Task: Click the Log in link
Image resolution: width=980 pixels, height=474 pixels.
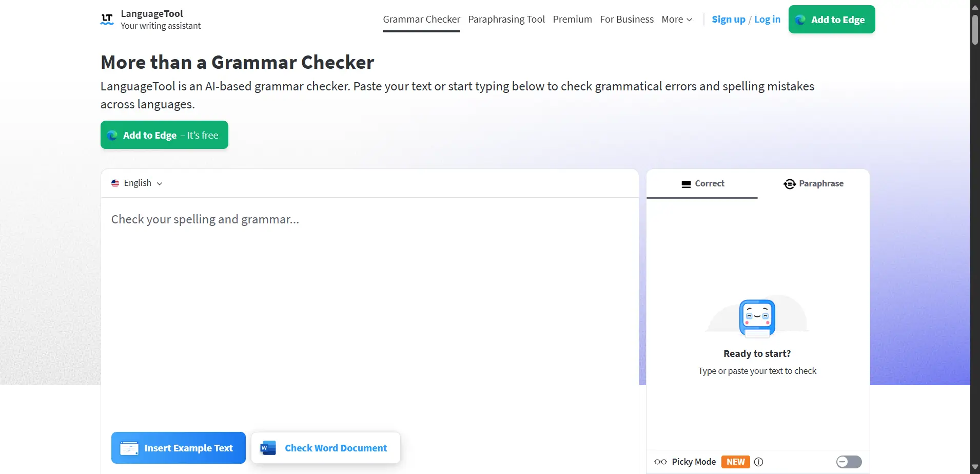Action: tap(767, 20)
